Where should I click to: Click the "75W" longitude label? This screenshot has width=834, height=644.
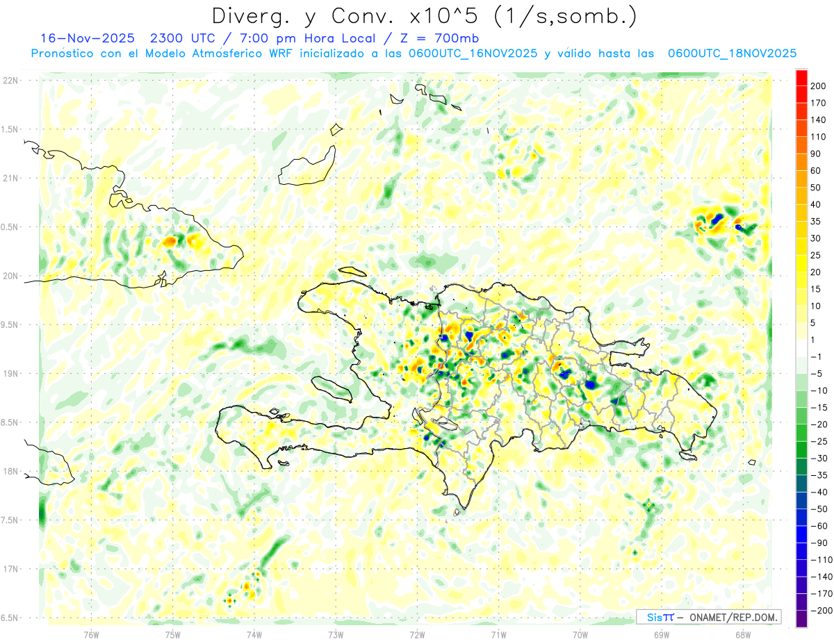[173, 634]
